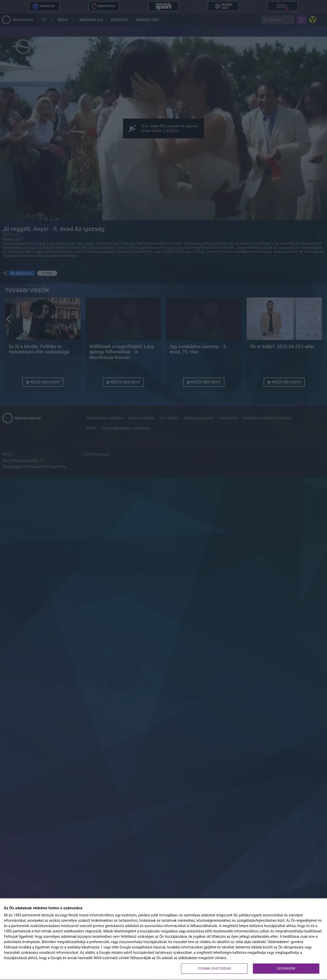Open MTVA Archívum footer link
The image size is (327, 980).
[x=97, y=454]
